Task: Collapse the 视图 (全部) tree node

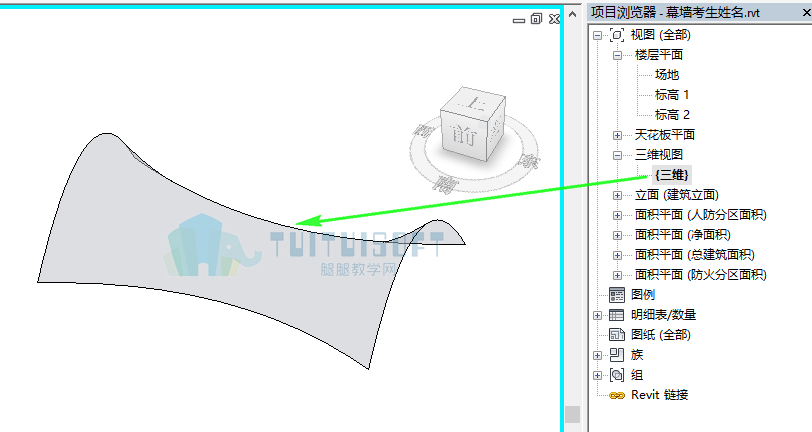Action: [598, 35]
